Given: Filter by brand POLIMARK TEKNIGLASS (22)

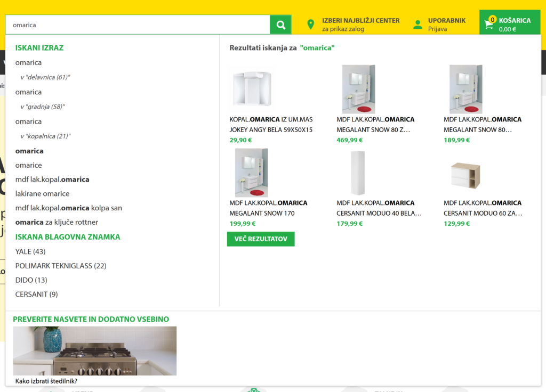Looking at the screenshot, I should 61,266.
